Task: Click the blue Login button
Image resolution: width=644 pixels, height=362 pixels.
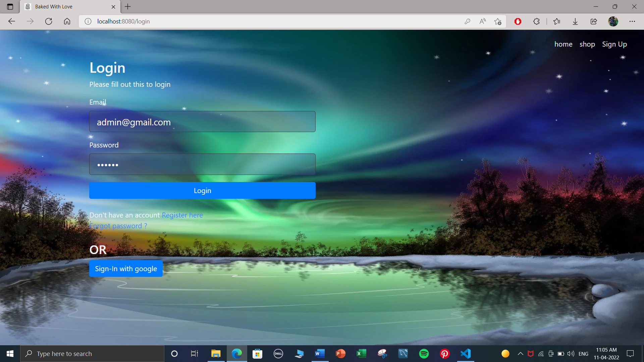Action: [202, 190]
